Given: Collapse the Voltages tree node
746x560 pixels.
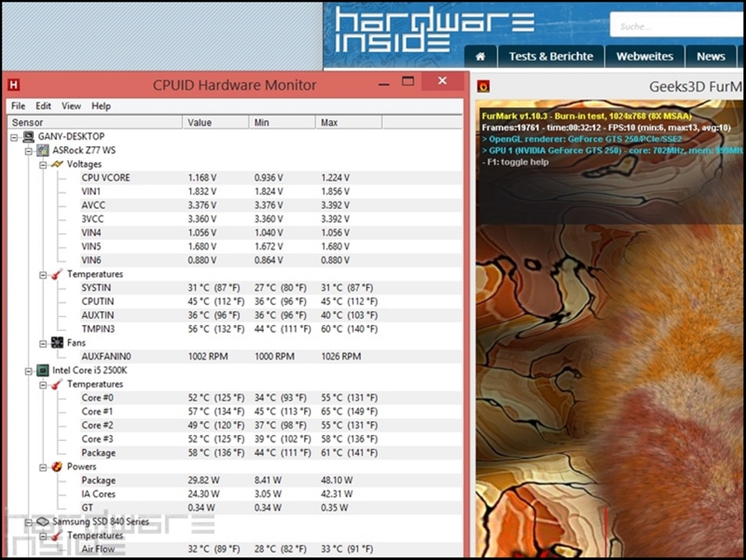Looking at the screenshot, I should 44,164.
